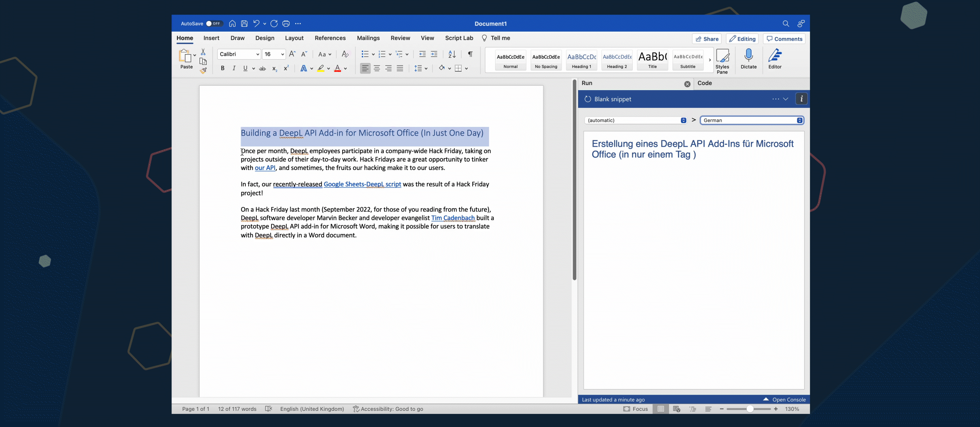Increase the paragraph indent
980x427 pixels.
[x=434, y=54]
